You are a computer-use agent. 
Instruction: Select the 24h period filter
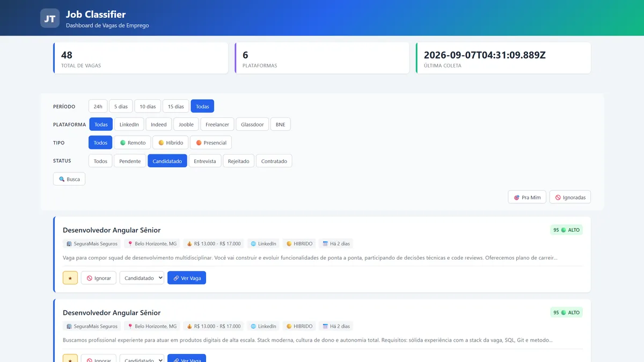pyautogui.click(x=98, y=106)
